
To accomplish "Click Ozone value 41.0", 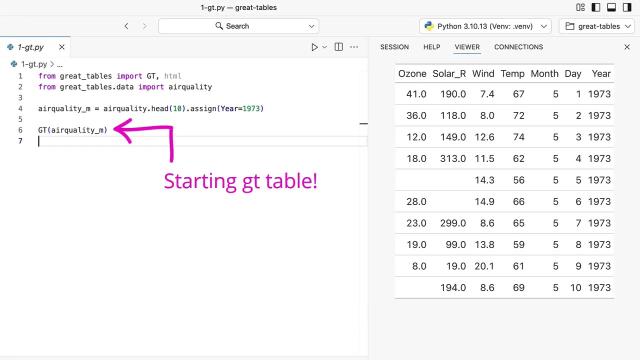I will [x=416, y=94].
